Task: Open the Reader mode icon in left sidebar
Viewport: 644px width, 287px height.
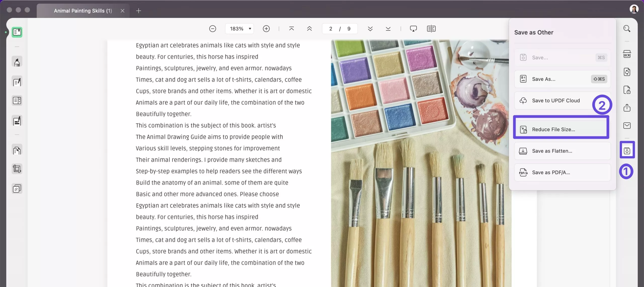Action: tap(17, 32)
